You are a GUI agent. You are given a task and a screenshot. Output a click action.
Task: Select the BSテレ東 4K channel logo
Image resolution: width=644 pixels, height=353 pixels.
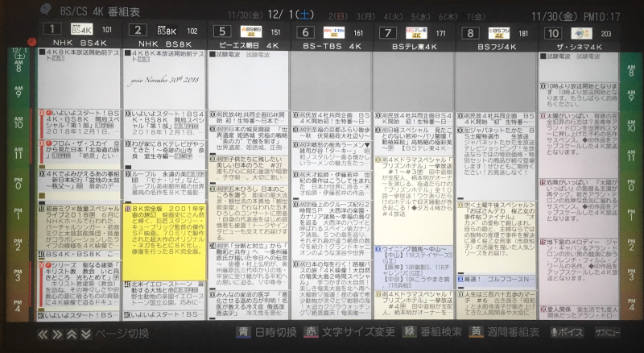(416, 33)
